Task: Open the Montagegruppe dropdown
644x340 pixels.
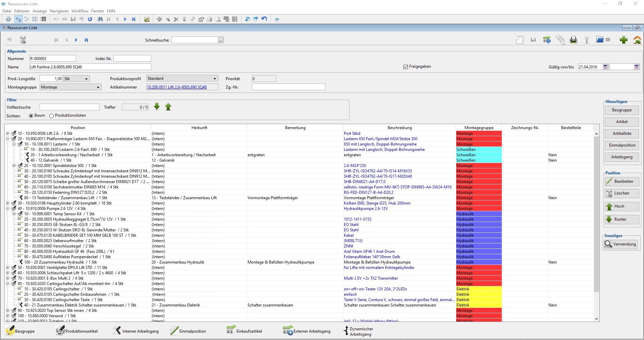Action: 98,87
